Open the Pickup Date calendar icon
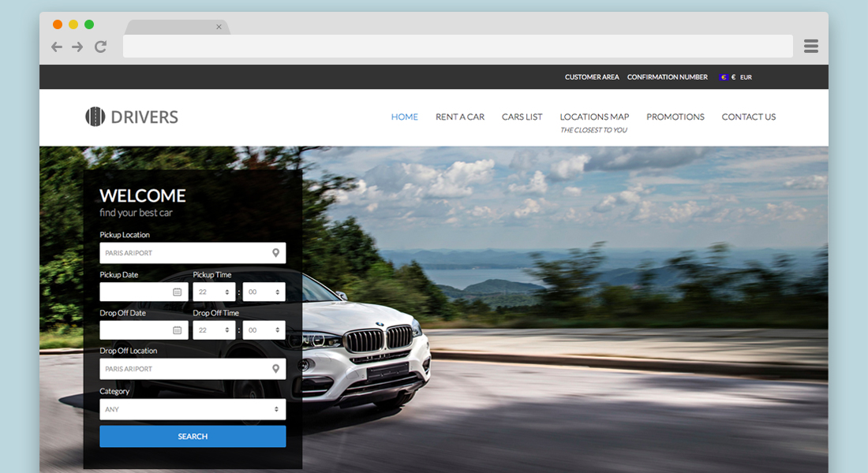 (178, 292)
